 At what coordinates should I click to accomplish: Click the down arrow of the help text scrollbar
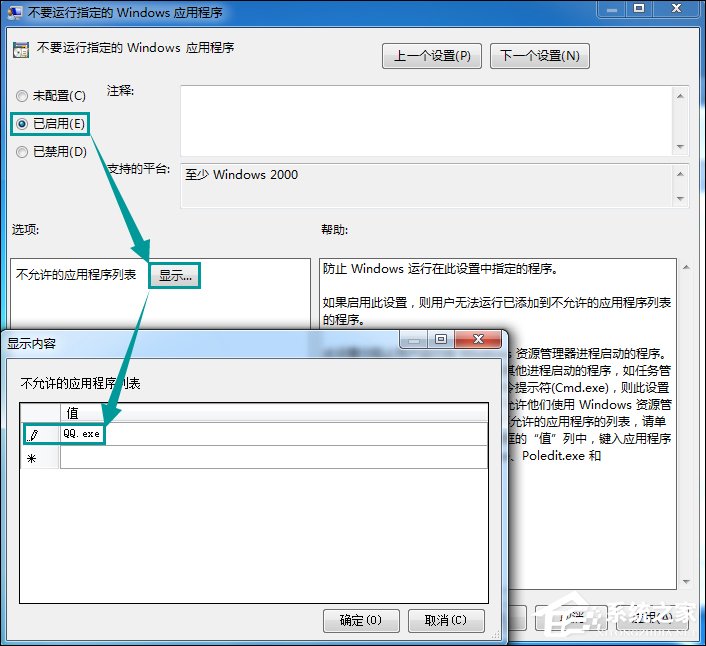pyautogui.click(x=684, y=580)
